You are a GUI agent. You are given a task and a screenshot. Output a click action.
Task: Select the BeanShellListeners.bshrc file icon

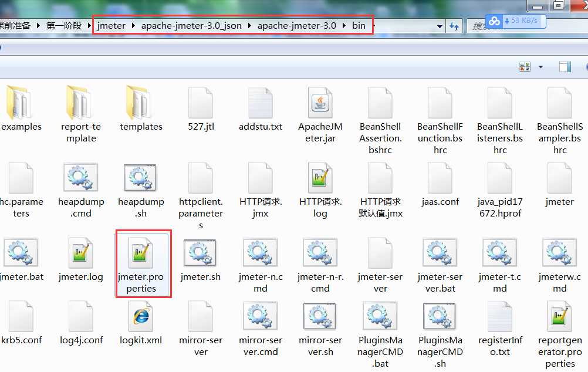[500, 103]
